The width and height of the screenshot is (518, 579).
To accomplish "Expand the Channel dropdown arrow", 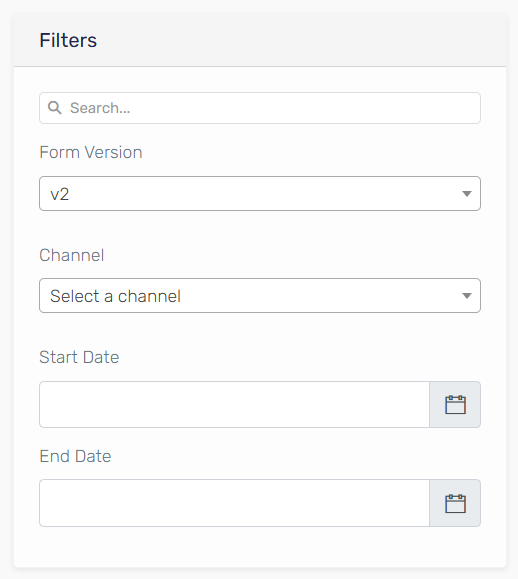I will (467, 296).
